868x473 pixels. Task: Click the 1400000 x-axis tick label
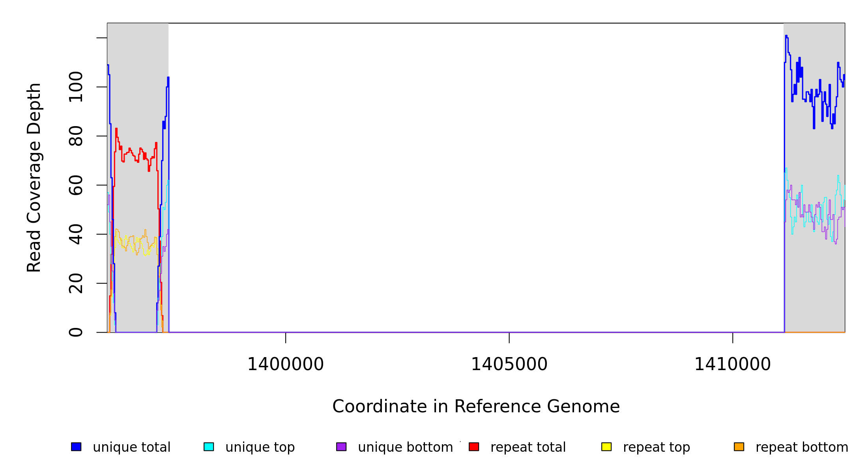pyautogui.click(x=285, y=364)
